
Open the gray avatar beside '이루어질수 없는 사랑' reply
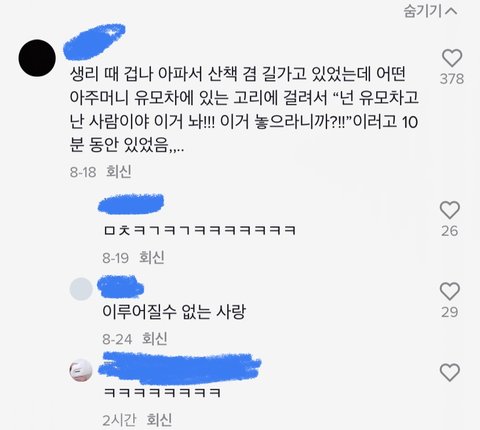(x=81, y=289)
